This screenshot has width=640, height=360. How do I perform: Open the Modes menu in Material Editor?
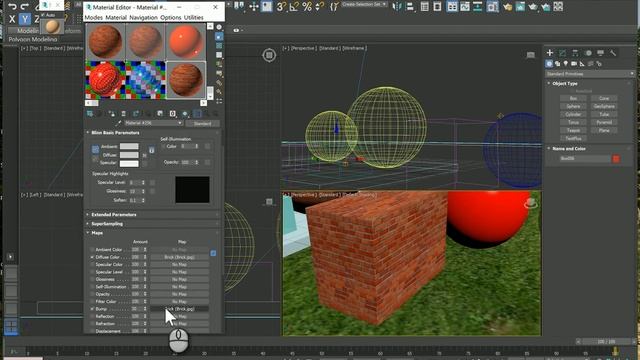click(x=93, y=18)
